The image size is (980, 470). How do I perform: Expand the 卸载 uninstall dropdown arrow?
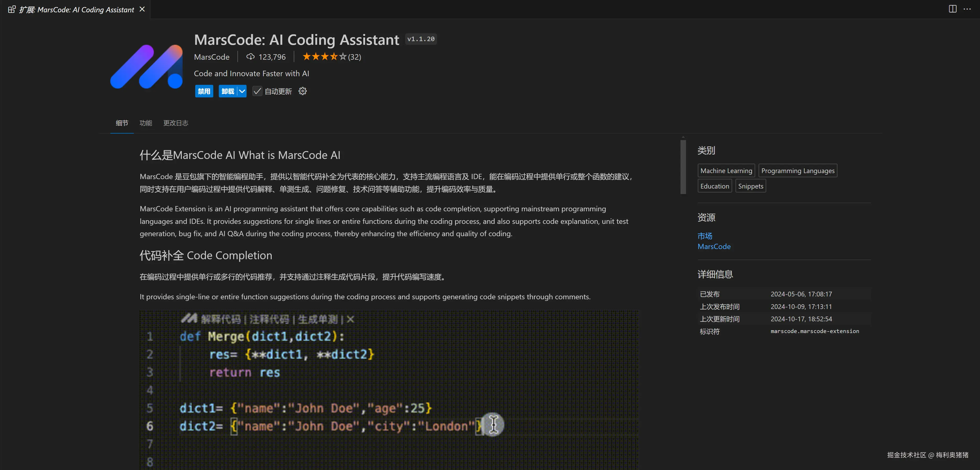(242, 91)
